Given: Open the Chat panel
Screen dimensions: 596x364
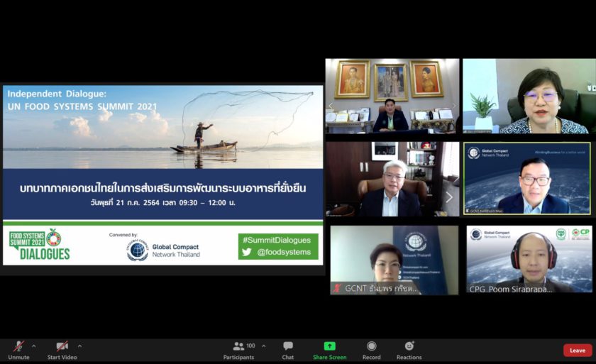Looking at the screenshot, I should click(x=288, y=347).
